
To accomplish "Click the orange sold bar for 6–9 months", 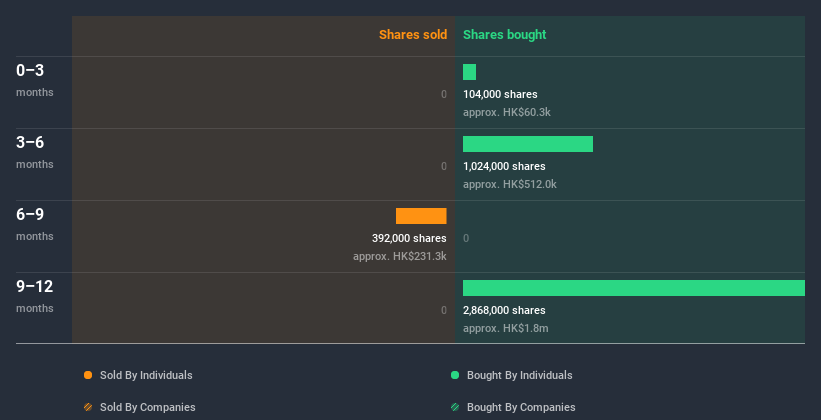I will [x=421, y=216].
